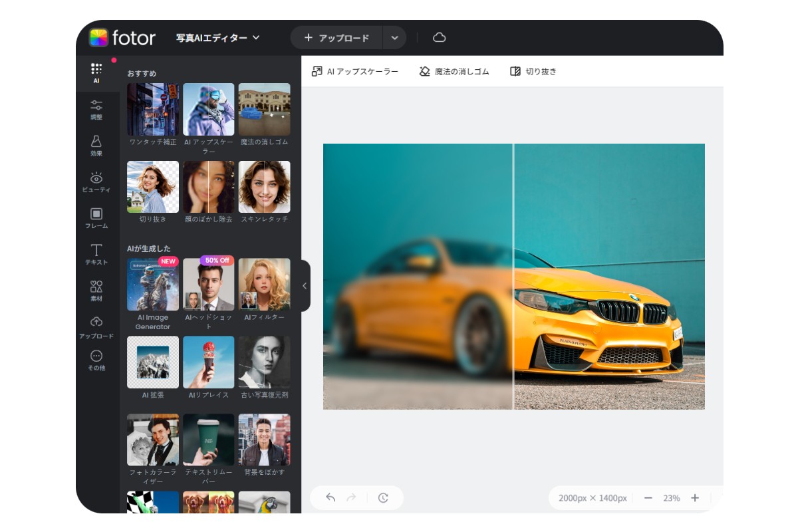Open the 写真AIエディター dropdown
The height and width of the screenshot is (532, 798).
click(213, 38)
